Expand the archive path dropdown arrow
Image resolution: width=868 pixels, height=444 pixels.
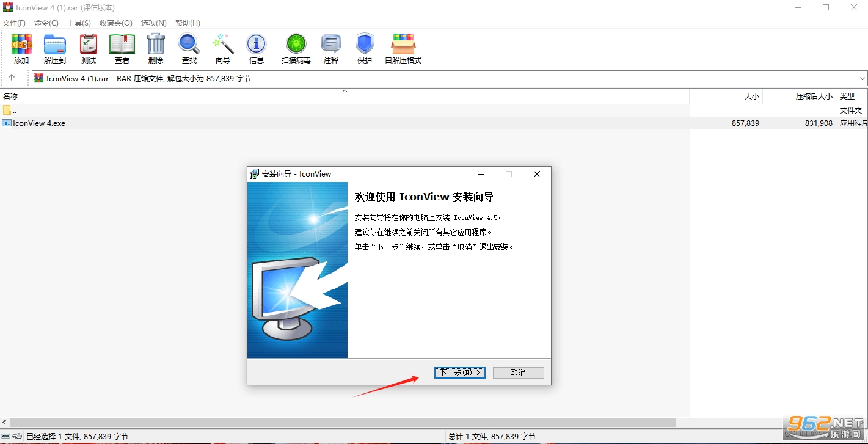click(863, 78)
